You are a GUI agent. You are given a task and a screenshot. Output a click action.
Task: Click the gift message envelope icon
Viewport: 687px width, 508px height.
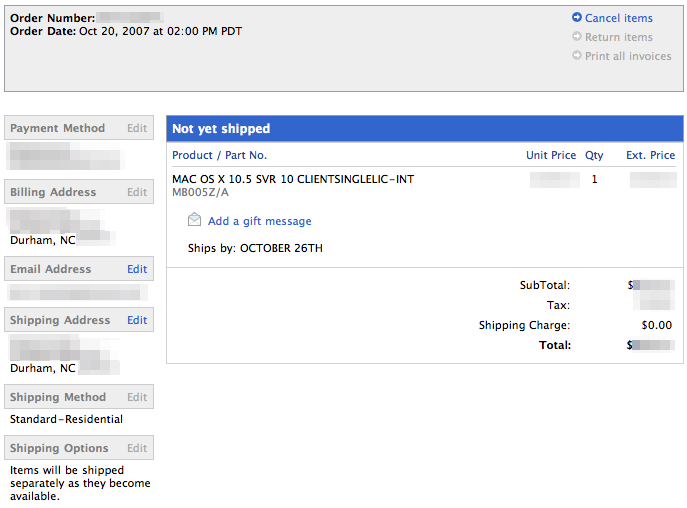194,221
